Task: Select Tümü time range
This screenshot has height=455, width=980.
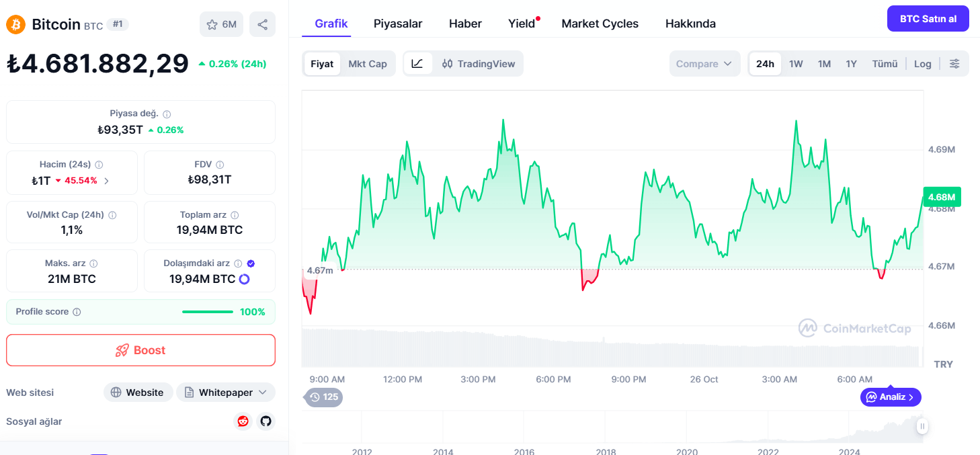Action: click(885, 64)
